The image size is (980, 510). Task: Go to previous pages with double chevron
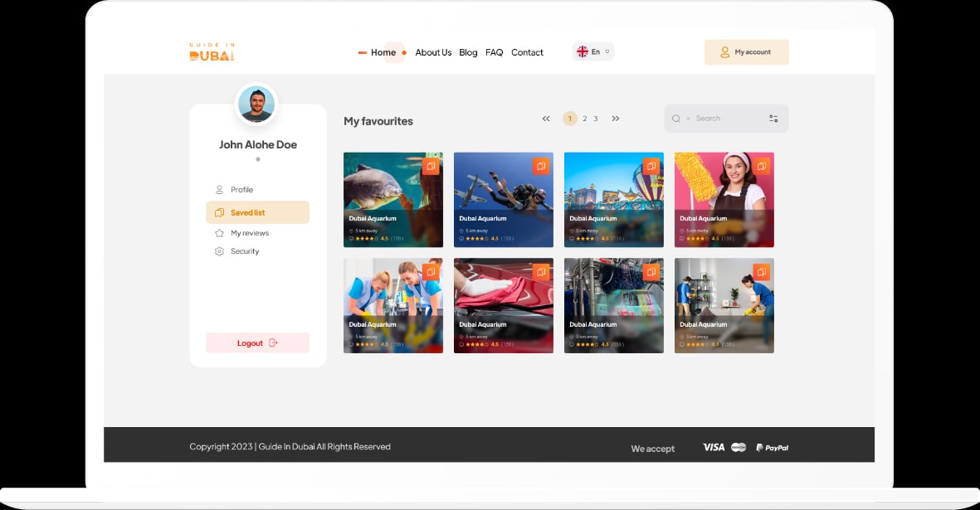[546, 119]
